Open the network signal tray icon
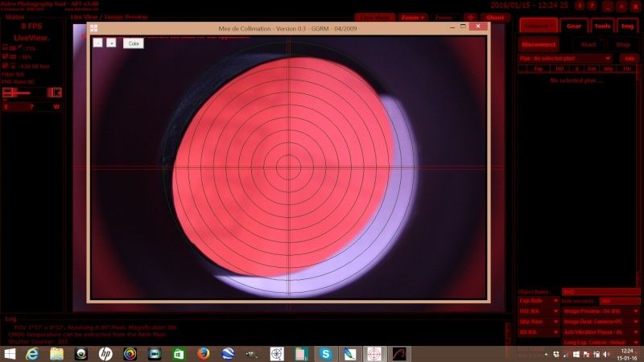The height and width of the screenshot is (362, 644). [x=566, y=354]
